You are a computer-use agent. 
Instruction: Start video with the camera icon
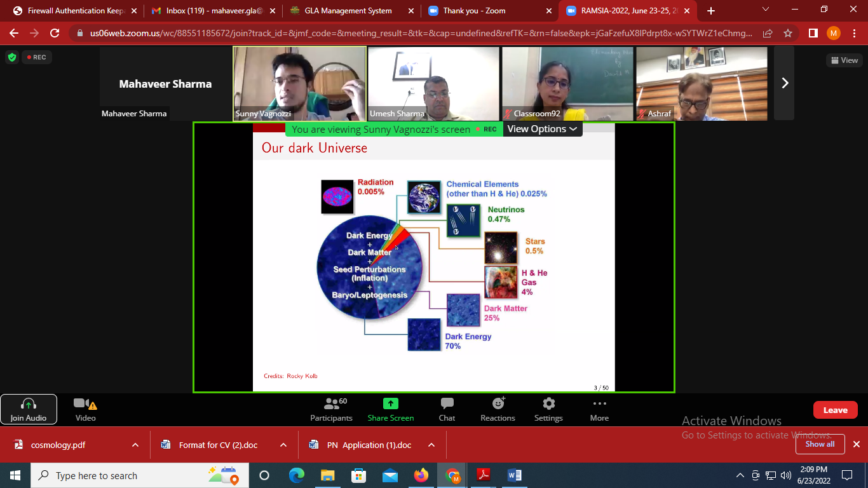[x=85, y=409]
